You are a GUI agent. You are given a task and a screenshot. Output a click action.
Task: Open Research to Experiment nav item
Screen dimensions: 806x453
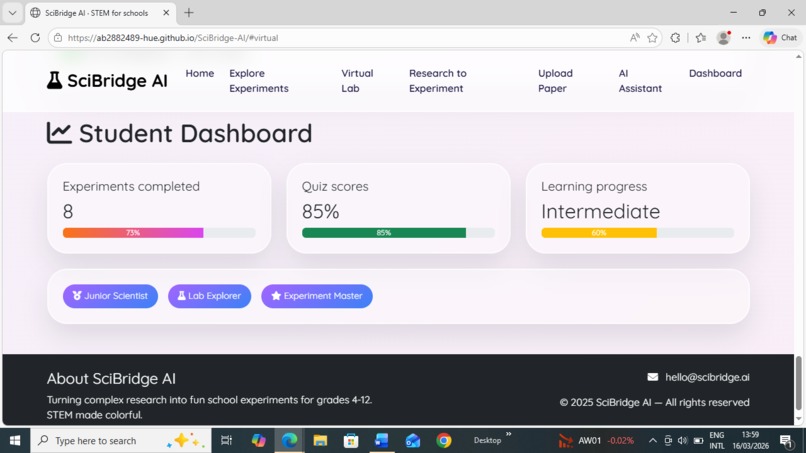tap(437, 81)
